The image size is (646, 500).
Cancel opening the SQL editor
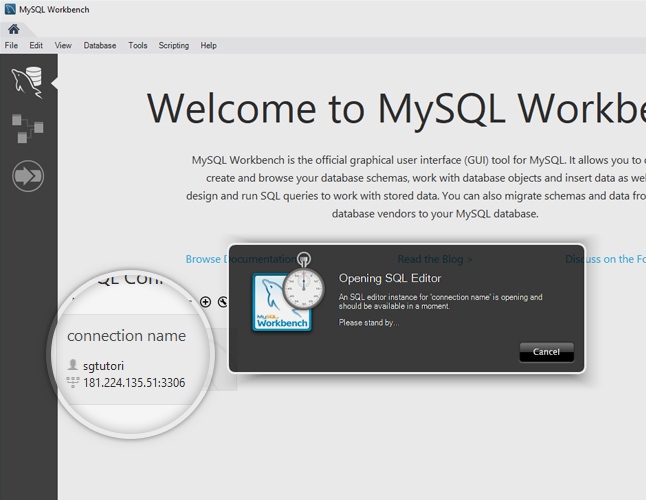(x=546, y=352)
